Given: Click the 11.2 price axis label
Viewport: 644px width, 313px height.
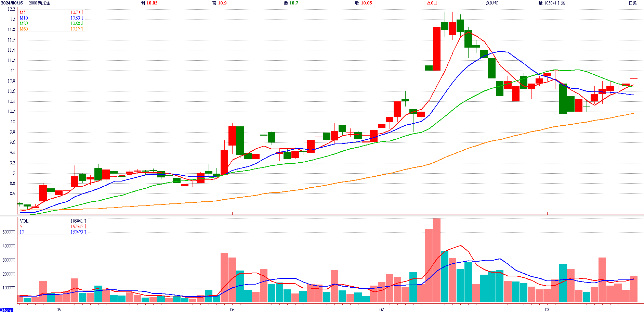Looking at the screenshot, I should tap(12, 61).
